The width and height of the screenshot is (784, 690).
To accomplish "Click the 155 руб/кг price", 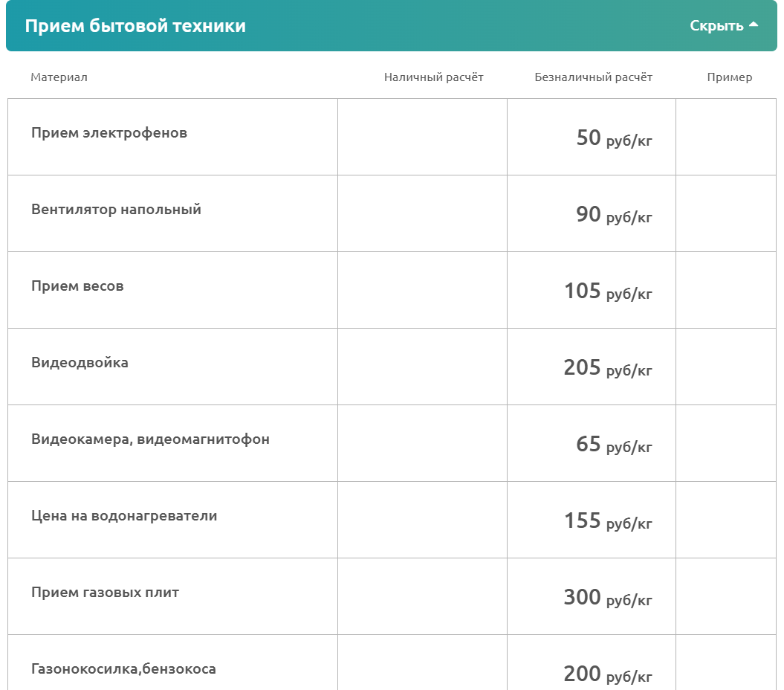I will click(x=608, y=521).
